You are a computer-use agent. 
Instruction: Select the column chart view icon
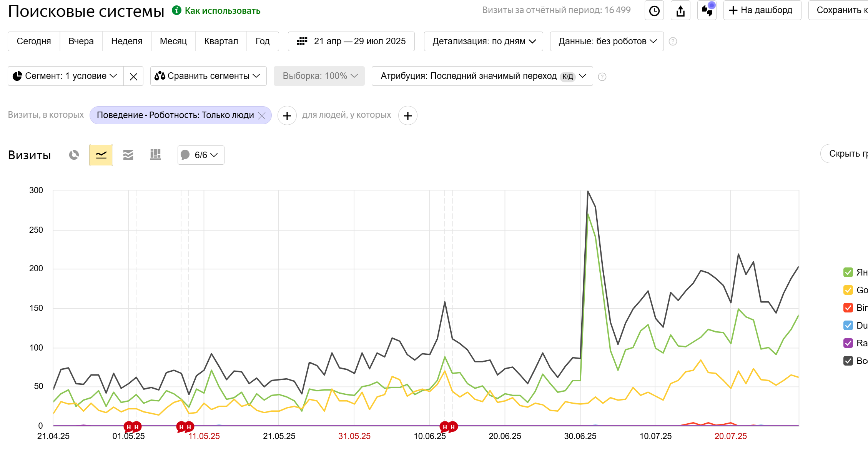(x=155, y=155)
